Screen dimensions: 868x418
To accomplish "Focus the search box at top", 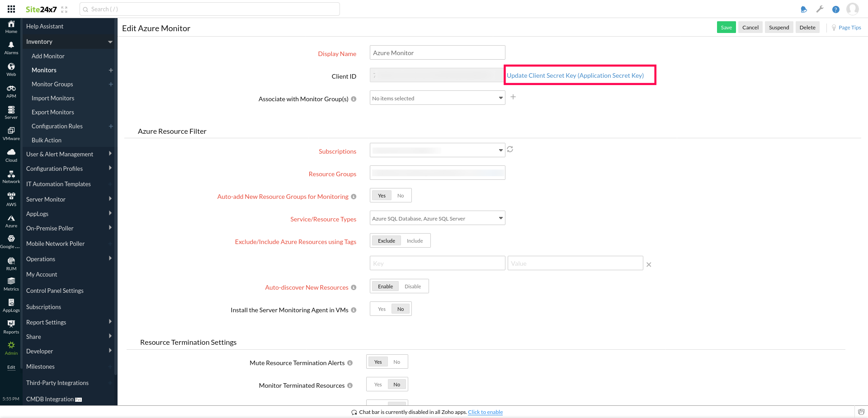I will [210, 9].
